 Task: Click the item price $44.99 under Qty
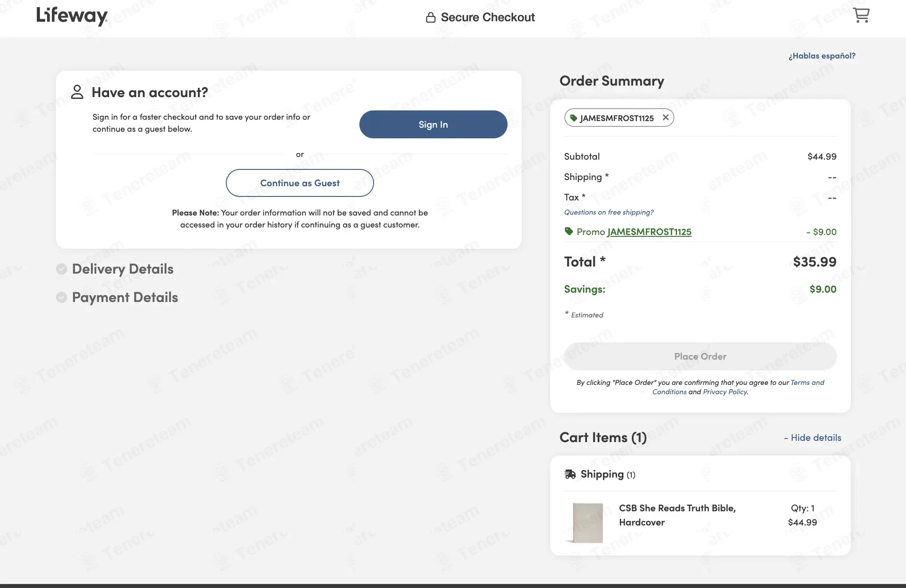[x=802, y=522]
